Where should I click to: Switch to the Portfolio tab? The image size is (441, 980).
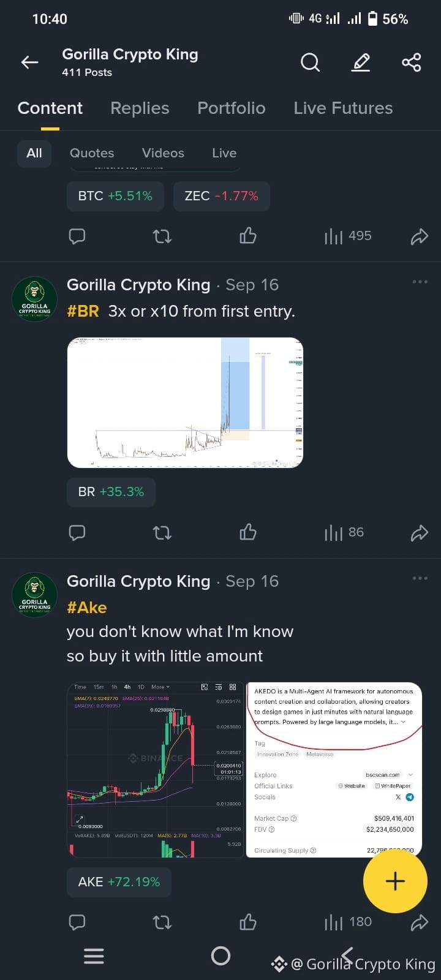pos(232,108)
